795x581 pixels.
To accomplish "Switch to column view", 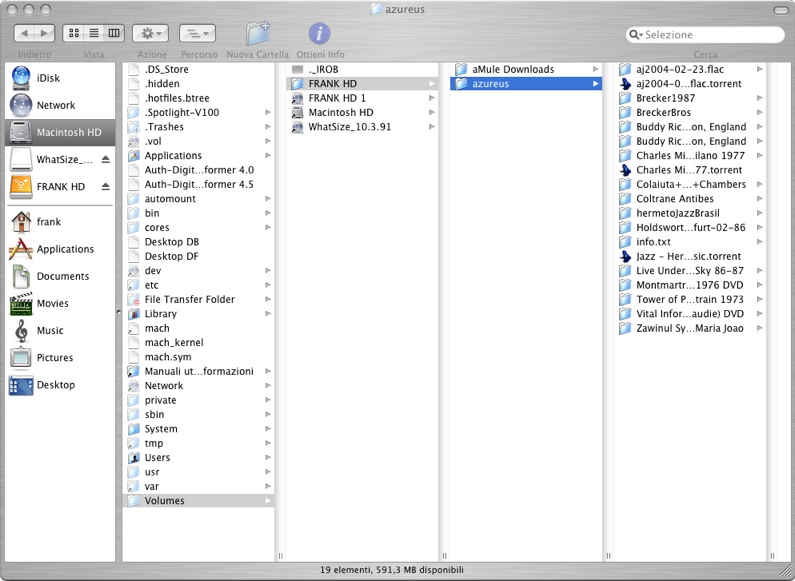I will click(x=114, y=33).
